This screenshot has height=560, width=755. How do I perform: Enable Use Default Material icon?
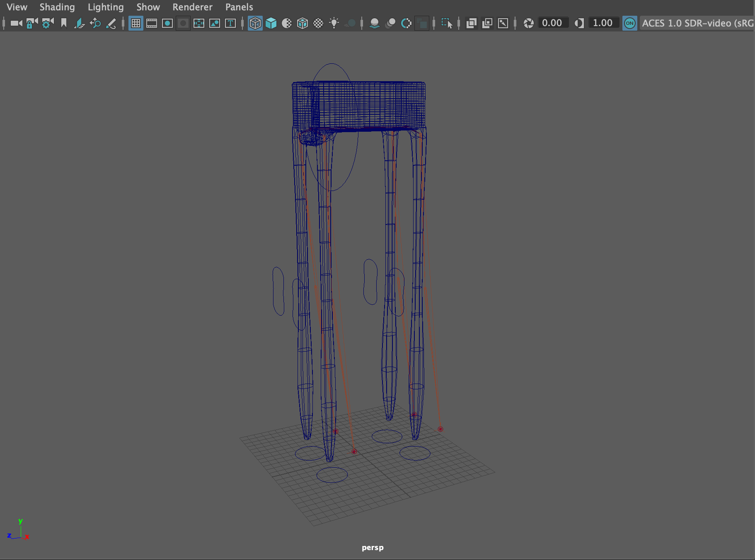pyautogui.click(x=287, y=23)
